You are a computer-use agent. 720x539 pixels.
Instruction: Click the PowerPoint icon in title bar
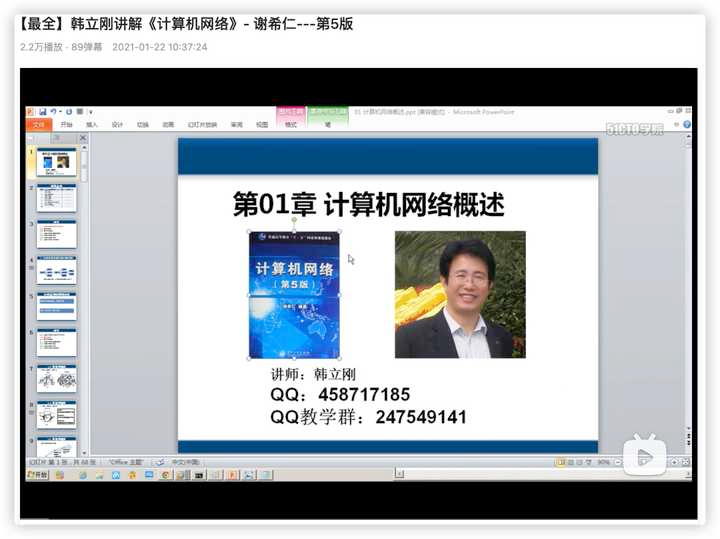coord(30,112)
